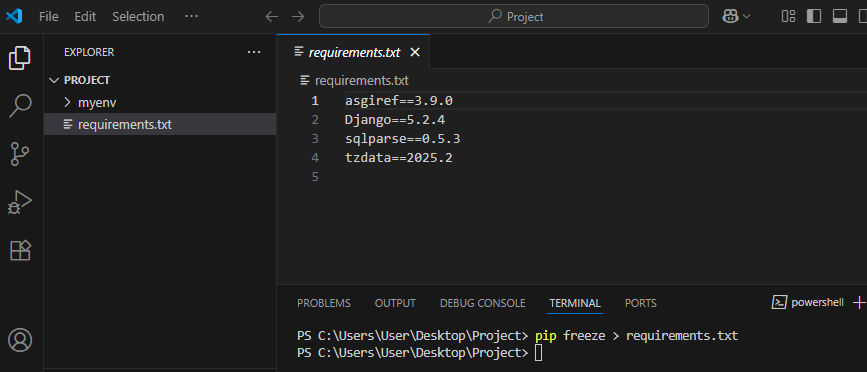This screenshot has height=372, width=867.
Task: Switch to the PROBLEMS panel tab
Action: coord(324,303)
